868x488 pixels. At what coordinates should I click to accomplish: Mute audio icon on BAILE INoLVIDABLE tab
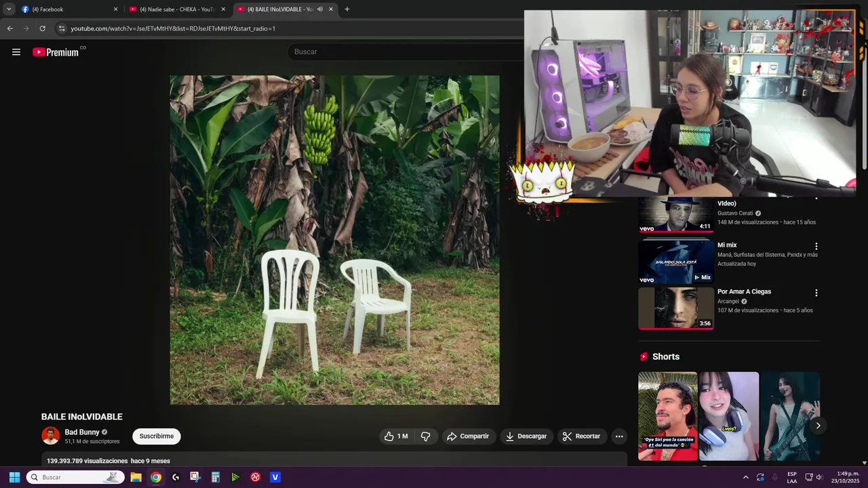pyautogui.click(x=320, y=9)
